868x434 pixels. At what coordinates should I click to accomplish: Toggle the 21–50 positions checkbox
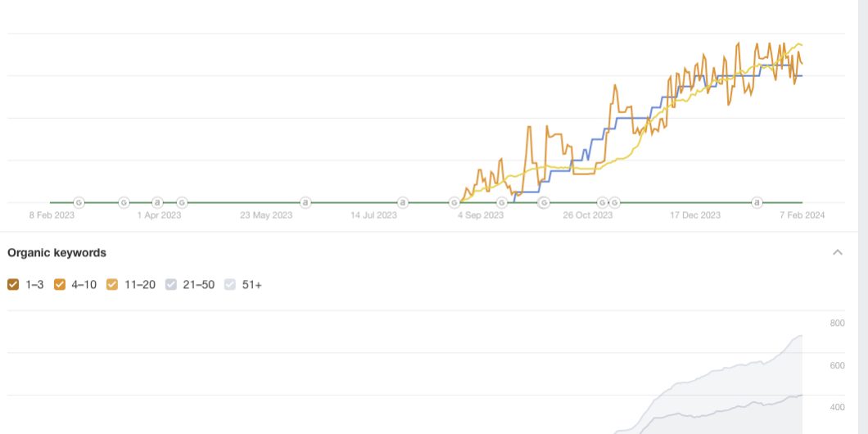(x=170, y=285)
